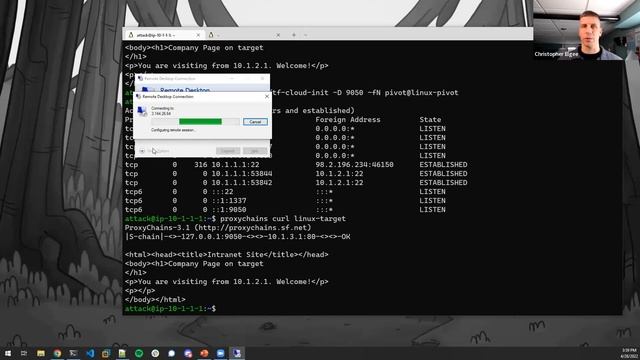Click the Remote Desktop taskbar icon

pyautogui.click(x=237, y=353)
